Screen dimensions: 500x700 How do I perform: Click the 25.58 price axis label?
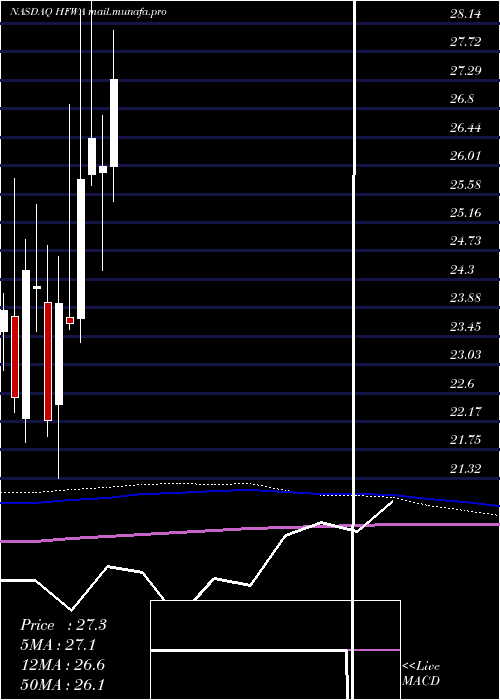[466, 184]
